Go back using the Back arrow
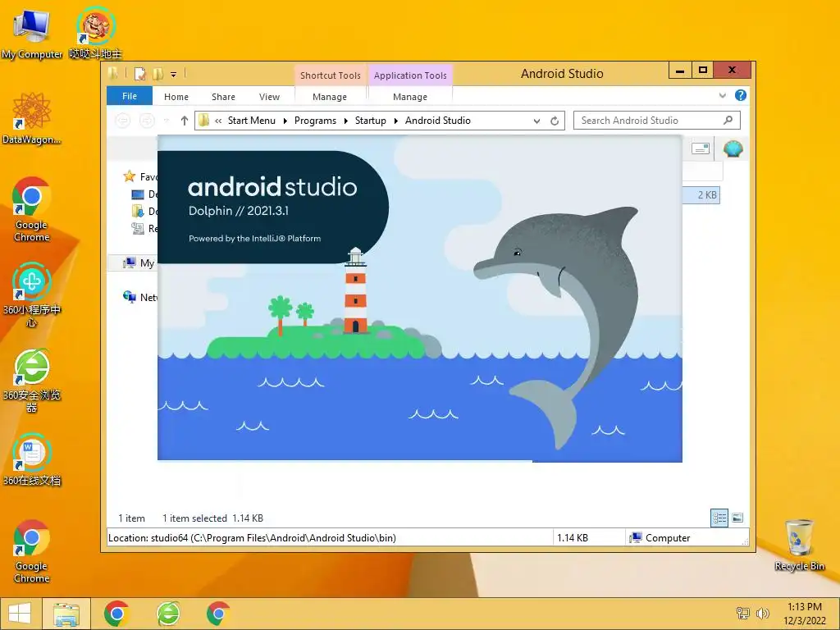 tap(123, 121)
